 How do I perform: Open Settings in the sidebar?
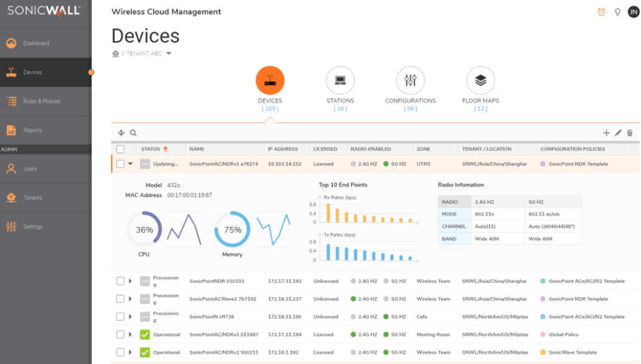[45, 226]
